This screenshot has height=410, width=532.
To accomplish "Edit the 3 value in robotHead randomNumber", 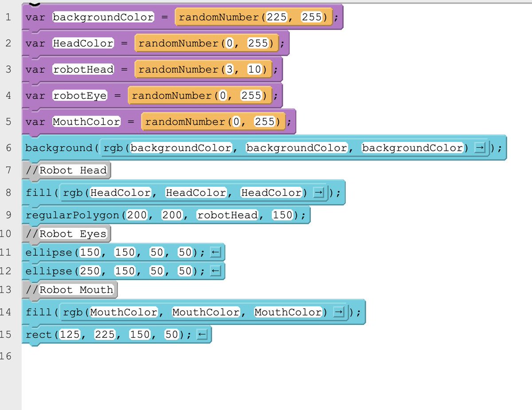I will tap(230, 70).
